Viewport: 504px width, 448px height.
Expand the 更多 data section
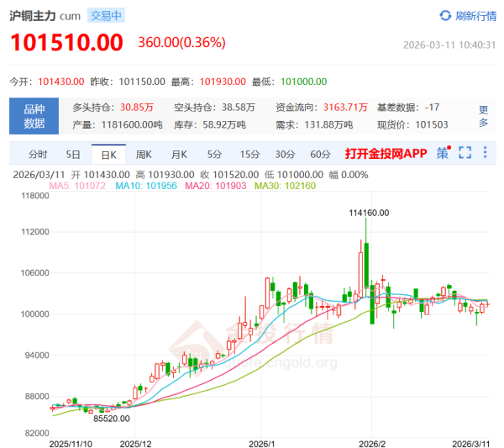pos(484,116)
